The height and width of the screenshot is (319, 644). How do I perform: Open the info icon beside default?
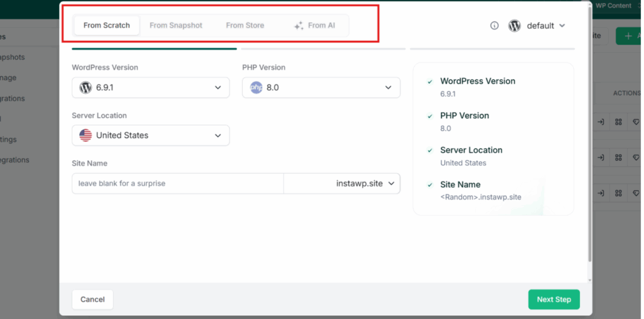pyautogui.click(x=494, y=26)
